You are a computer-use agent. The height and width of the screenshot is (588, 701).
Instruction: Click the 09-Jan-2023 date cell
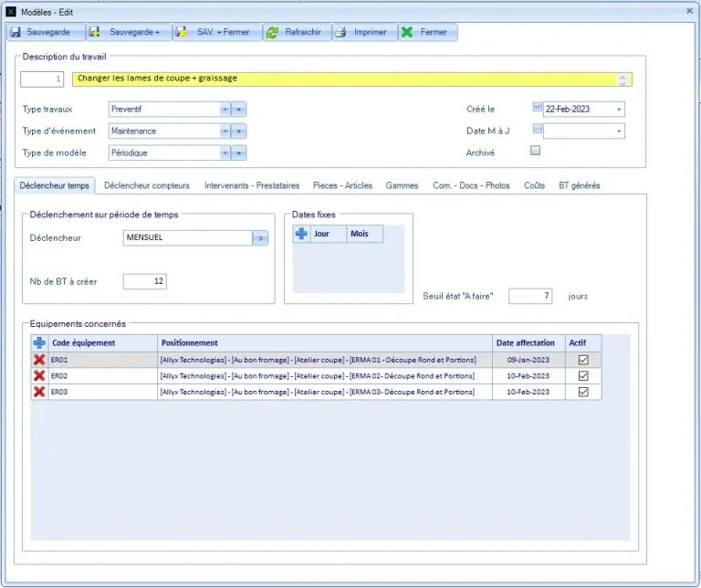(528, 360)
